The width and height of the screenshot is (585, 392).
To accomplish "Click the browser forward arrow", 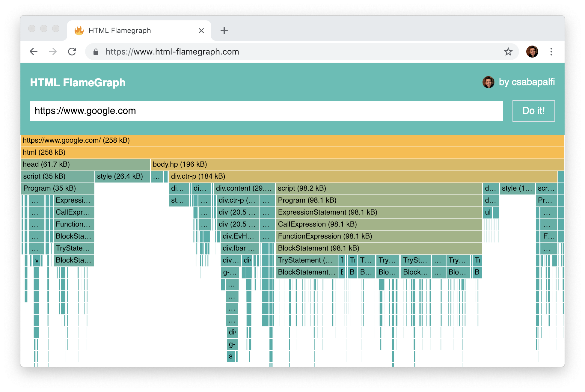I will [x=53, y=52].
